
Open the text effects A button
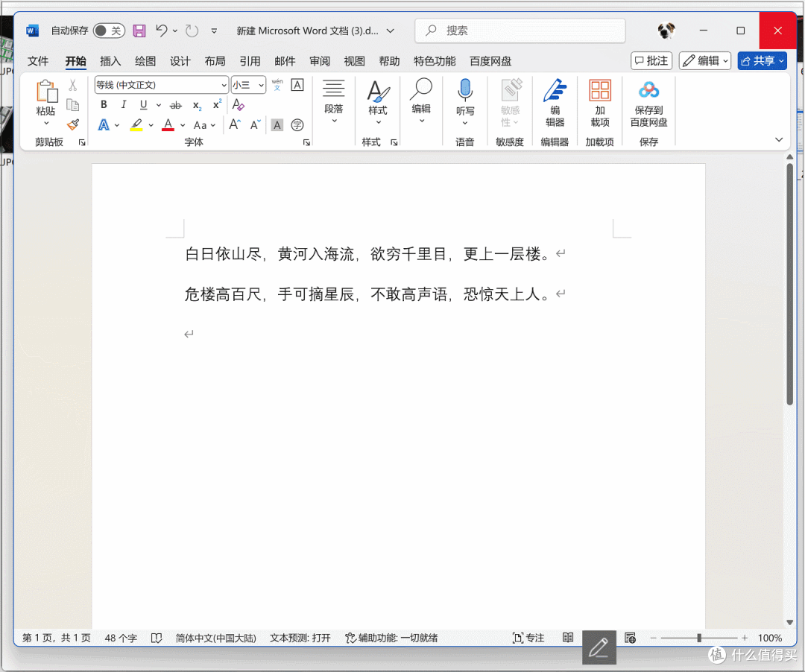coord(104,124)
